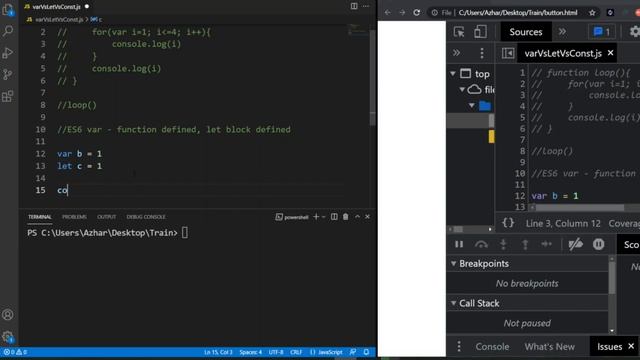Toggle pause on exceptions
640x360 pixels.
click(x=598, y=244)
